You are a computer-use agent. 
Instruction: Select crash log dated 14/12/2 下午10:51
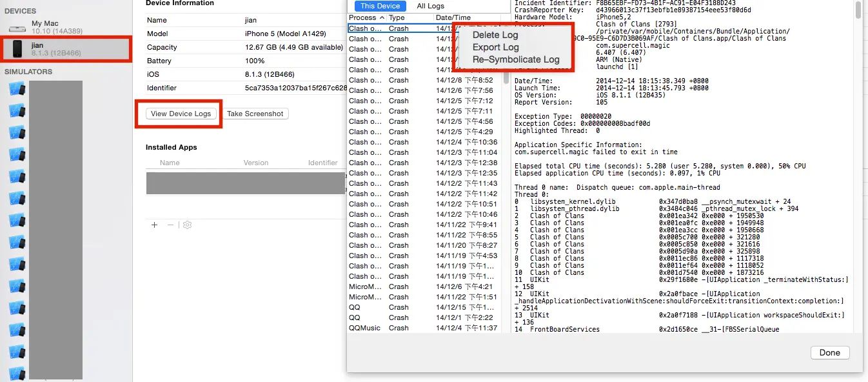(x=424, y=204)
